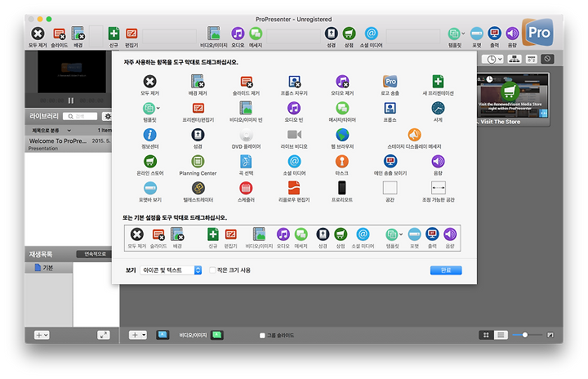The width and height of the screenshot is (588, 379).
Task: Pick the Social Media (소셜 미디어) item in palette
Action: pyautogui.click(x=294, y=165)
